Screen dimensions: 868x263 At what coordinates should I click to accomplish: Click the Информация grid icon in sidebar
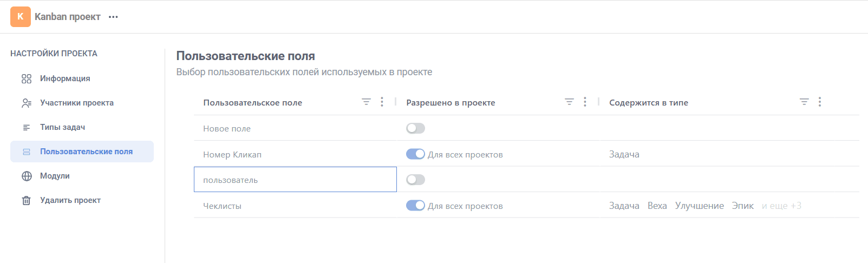pos(27,78)
